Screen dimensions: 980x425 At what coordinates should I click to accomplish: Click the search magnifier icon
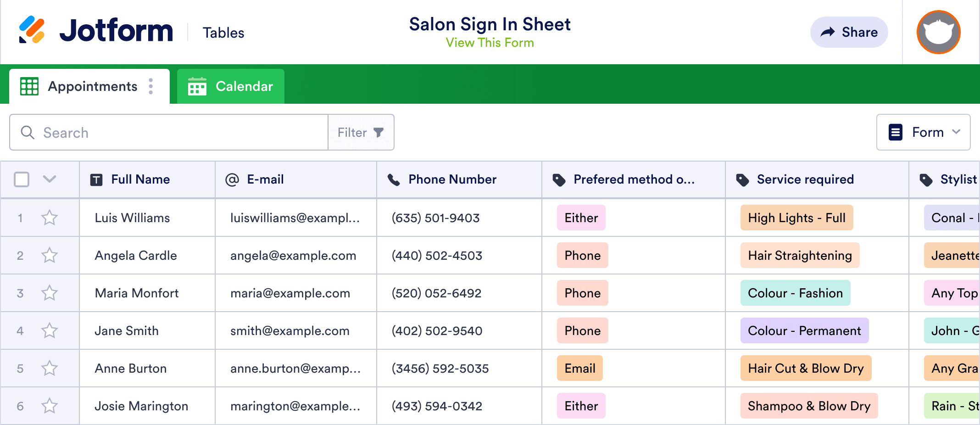click(28, 132)
